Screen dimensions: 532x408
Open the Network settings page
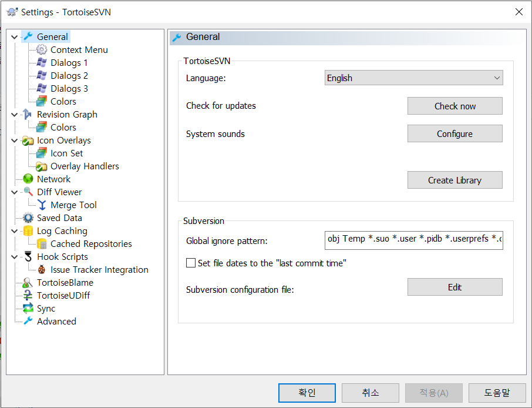53,179
